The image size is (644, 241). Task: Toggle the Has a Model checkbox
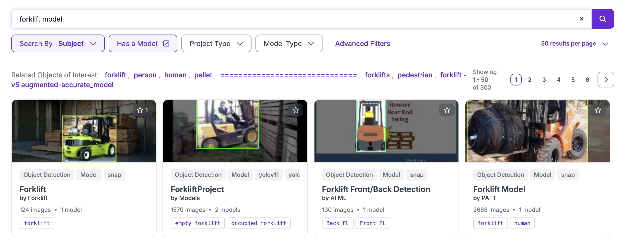166,44
